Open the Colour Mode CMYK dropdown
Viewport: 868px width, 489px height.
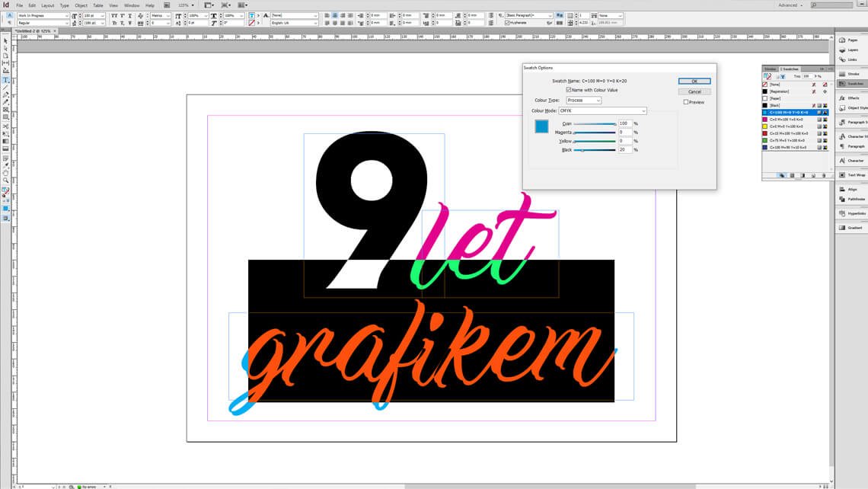pos(602,110)
